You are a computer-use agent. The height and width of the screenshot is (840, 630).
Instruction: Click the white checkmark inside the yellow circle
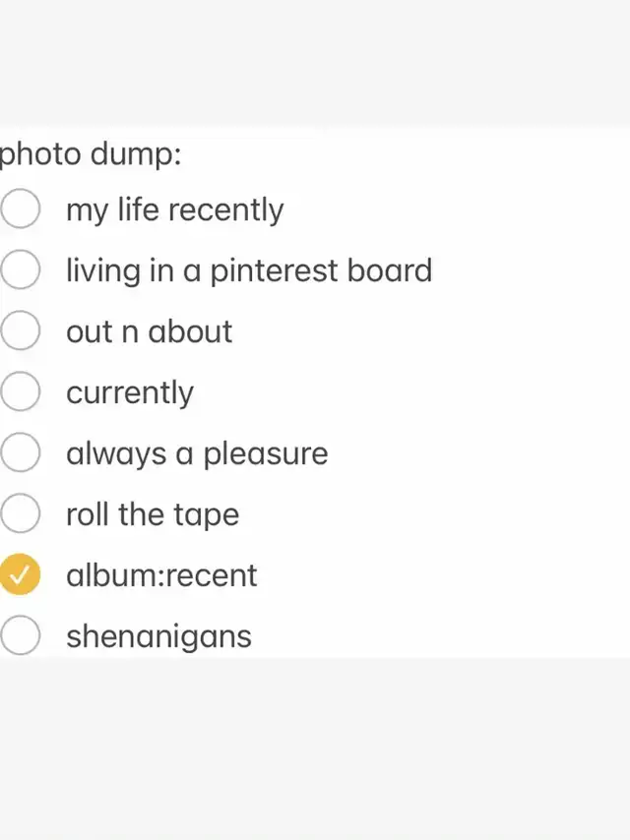coord(20,575)
